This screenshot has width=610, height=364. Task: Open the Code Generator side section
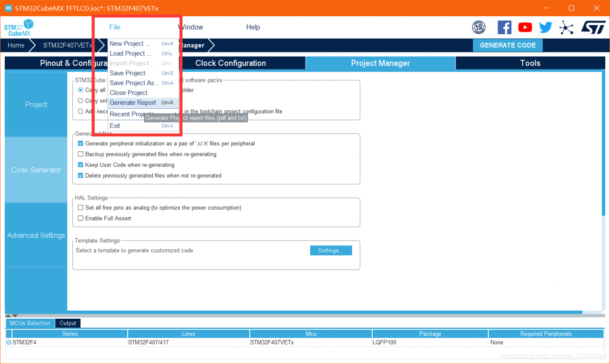[x=36, y=170]
